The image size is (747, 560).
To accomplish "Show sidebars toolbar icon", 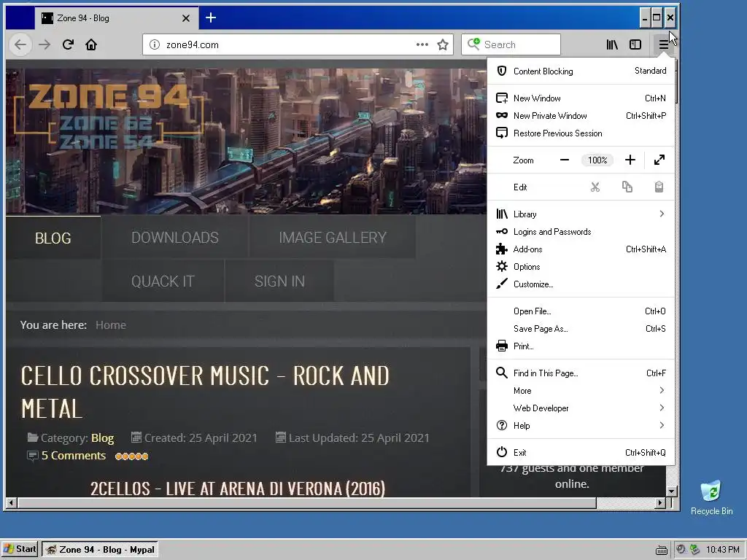I will [x=635, y=44].
